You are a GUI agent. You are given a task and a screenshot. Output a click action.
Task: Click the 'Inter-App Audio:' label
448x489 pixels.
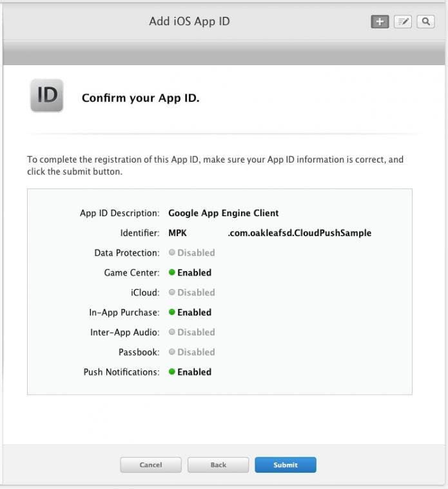125,332
